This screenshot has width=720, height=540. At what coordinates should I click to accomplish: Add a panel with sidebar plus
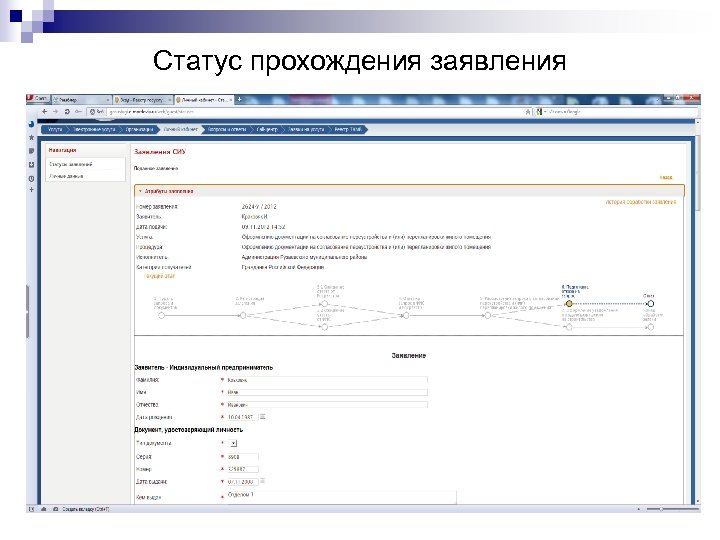click(x=31, y=190)
